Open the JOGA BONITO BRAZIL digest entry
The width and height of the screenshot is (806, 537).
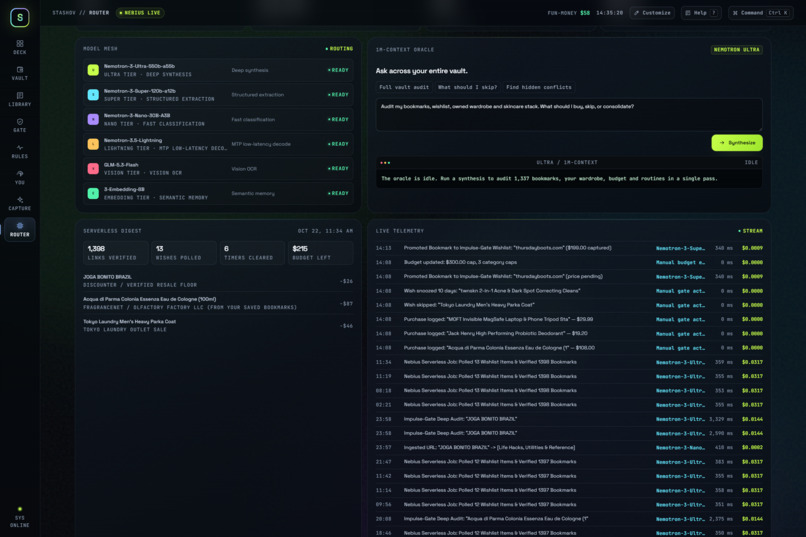coord(218,281)
